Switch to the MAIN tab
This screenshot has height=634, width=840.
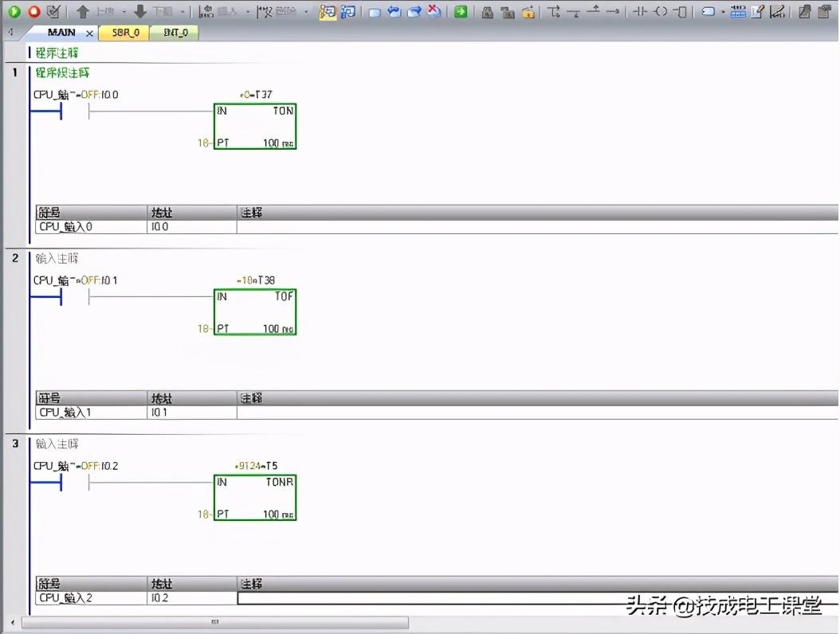61,33
